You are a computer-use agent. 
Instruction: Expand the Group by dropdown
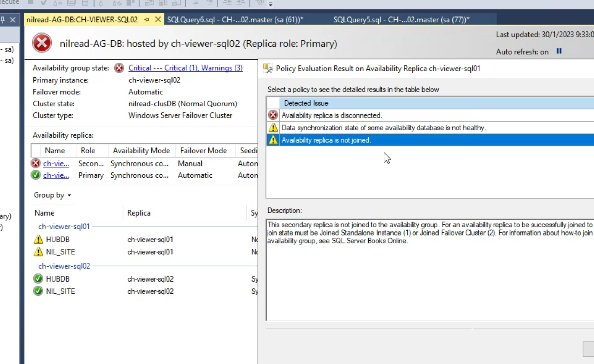coord(53,195)
